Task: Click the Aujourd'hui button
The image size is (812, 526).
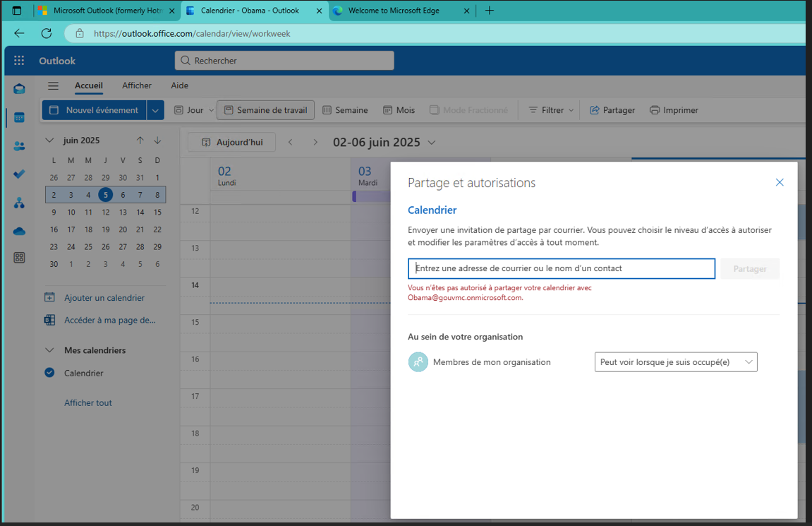Action: pos(232,142)
